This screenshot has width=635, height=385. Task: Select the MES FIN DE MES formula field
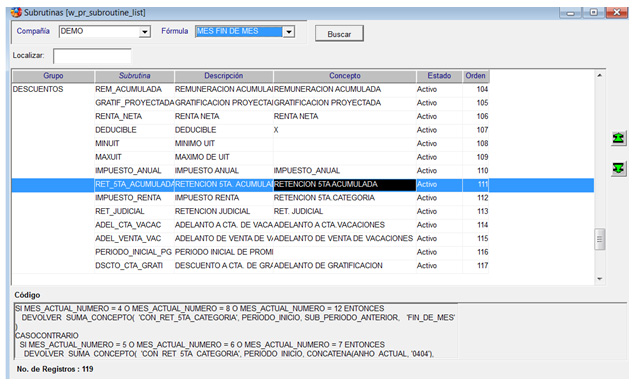point(239,32)
